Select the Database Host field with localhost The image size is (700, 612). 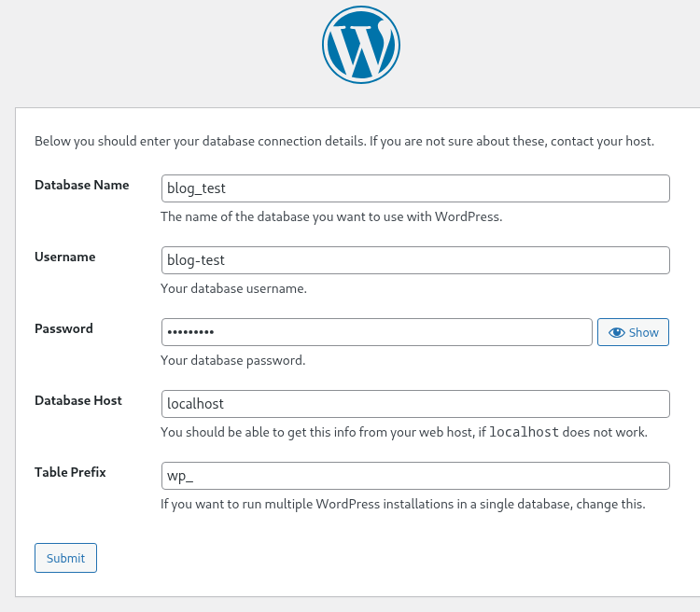coord(415,404)
